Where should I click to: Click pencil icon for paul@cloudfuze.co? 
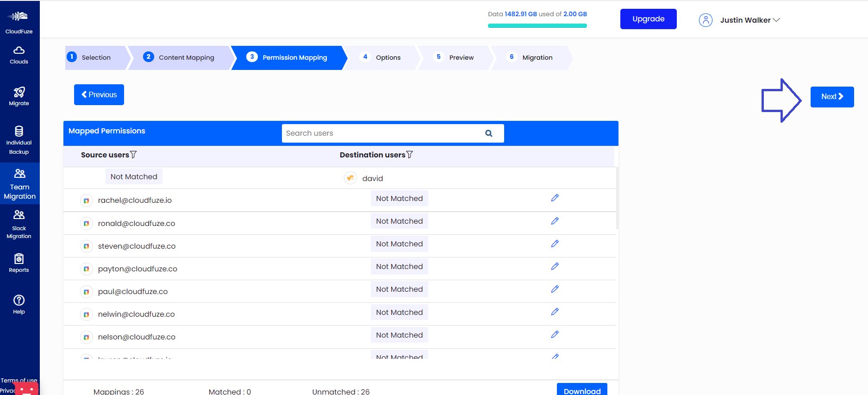point(555,289)
